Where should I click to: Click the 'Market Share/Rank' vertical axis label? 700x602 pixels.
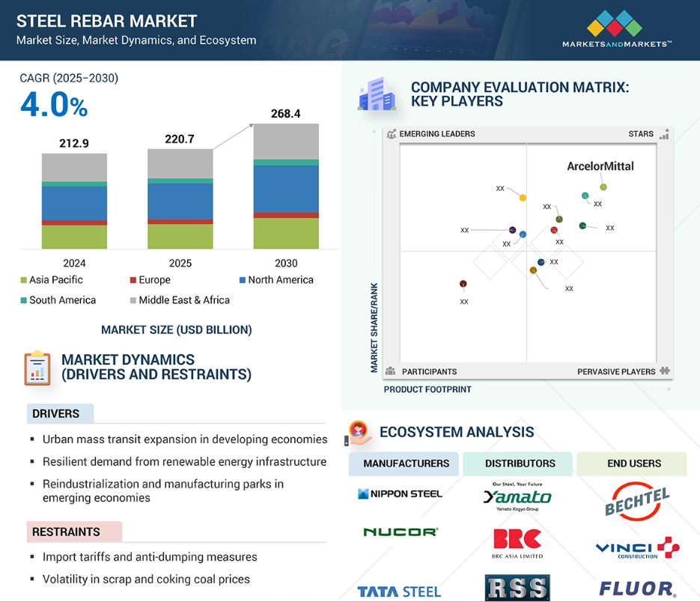coord(374,327)
